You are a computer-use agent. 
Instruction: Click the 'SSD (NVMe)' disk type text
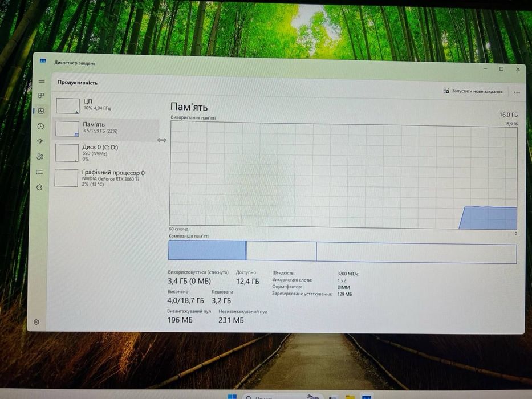[95, 154]
